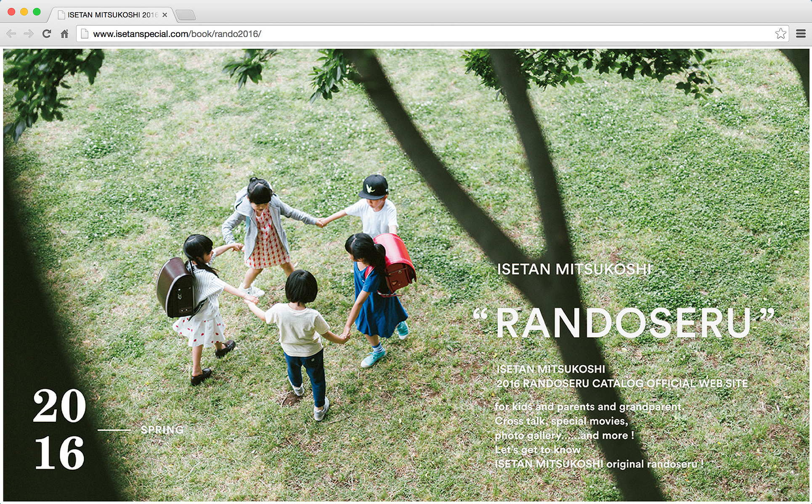Click the red window close button
812x504 pixels.
coord(11,12)
